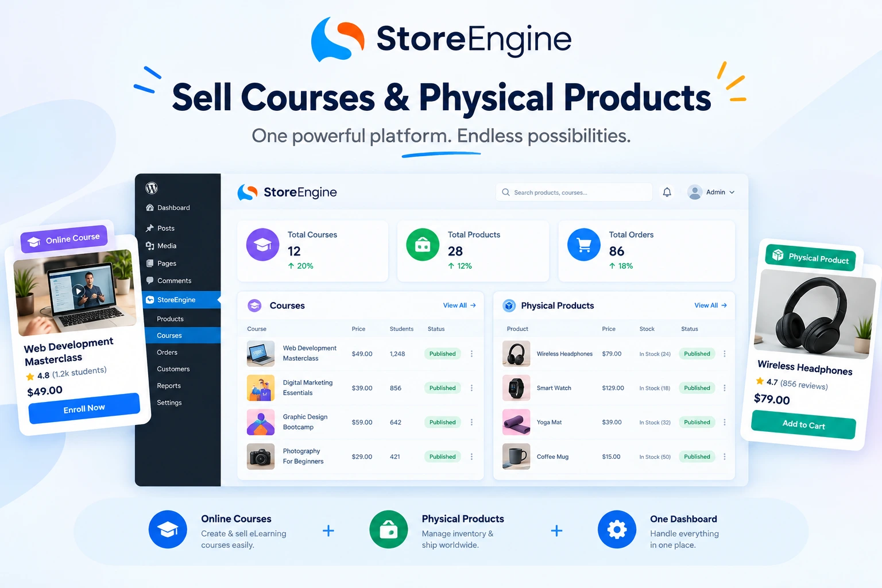Click the Courses panel header icon

pyautogui.click(x=254, y=305)
